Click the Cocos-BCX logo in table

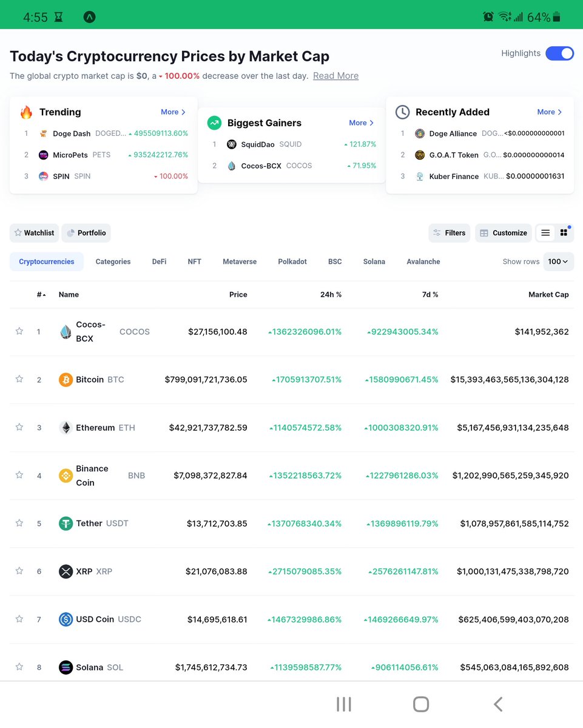point(66,332)
